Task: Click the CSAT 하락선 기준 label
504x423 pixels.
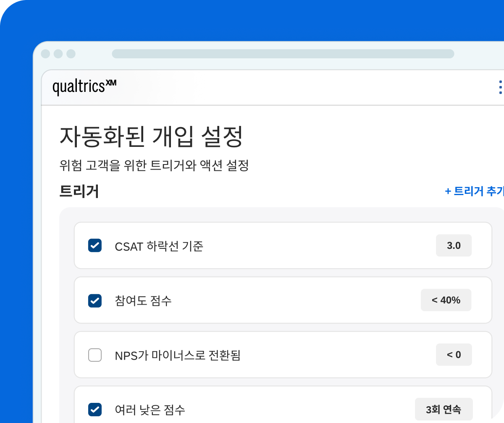Action: coord(159,246)
